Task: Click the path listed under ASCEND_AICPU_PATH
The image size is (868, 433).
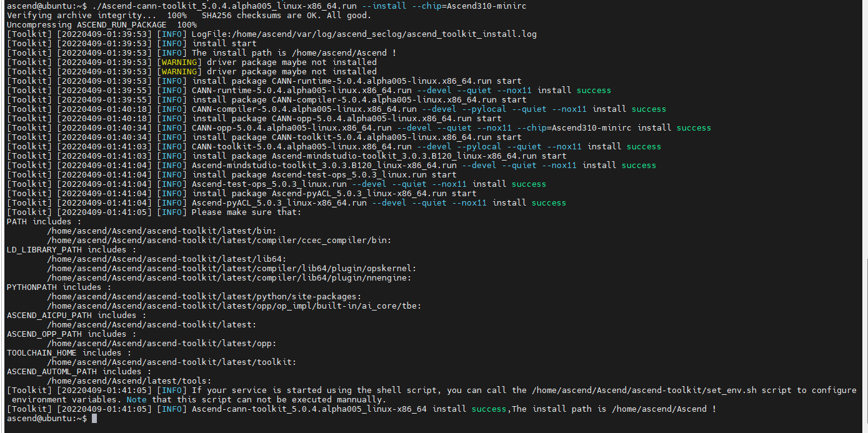Action: pyautogui.click(x=152, y=324)
